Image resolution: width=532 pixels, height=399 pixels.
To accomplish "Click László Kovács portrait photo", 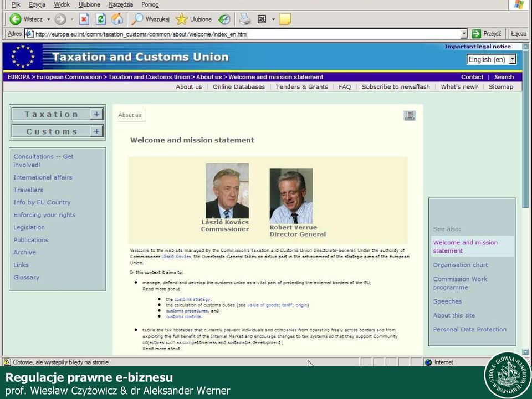I will click(x=227, y=191).
